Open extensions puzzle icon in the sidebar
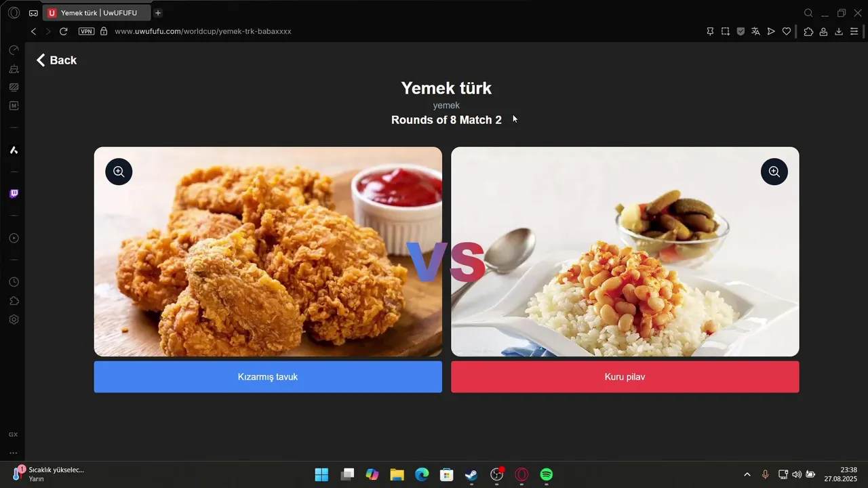Screen dimensions: 868x488 pos(14,301)
